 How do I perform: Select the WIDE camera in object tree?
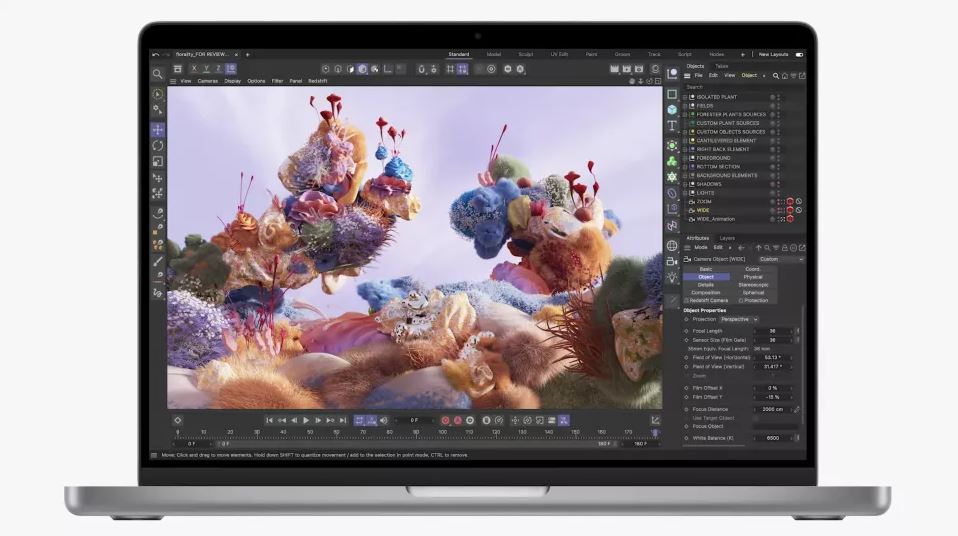tap(703, 210)
